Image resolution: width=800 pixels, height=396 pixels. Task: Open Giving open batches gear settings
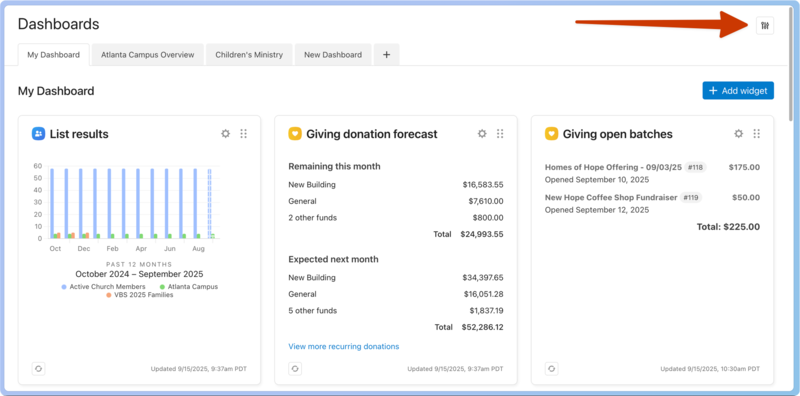[739, 134]
